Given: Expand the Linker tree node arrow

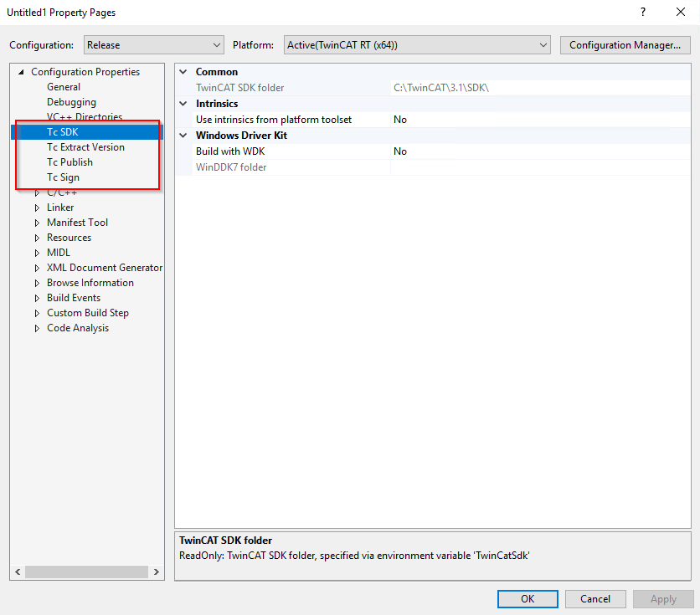Looking at the screenshot, I should (37, 208).
